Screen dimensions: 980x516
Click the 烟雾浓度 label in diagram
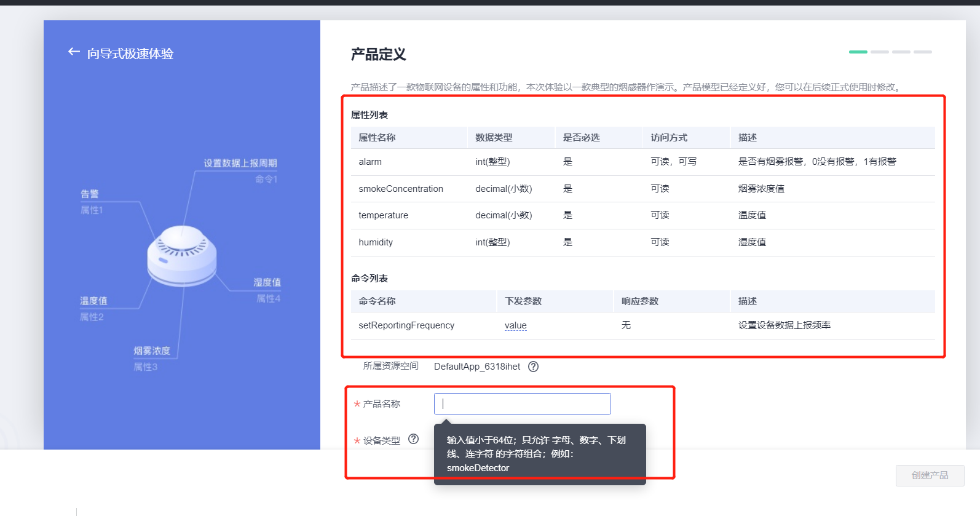[152, 351]
